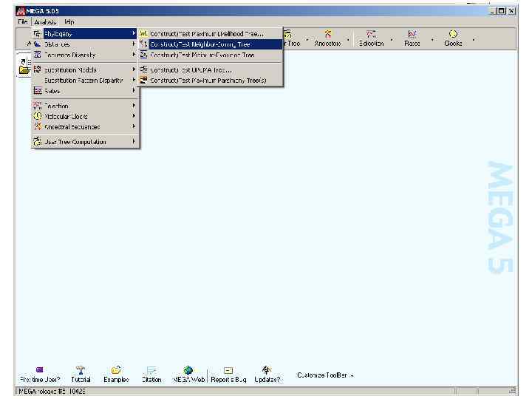Expand User Tree Computation submenu arrow

[x=134, y=141]
